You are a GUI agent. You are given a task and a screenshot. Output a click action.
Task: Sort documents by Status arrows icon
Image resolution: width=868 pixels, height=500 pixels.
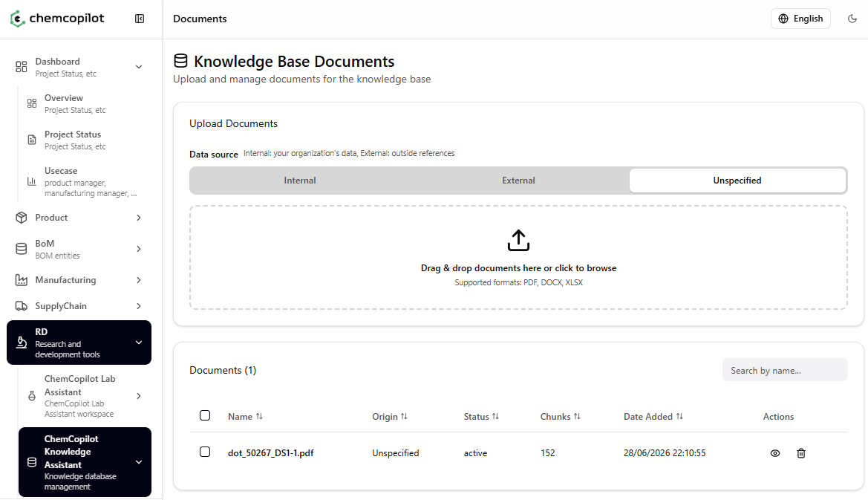tap(495, 416)
